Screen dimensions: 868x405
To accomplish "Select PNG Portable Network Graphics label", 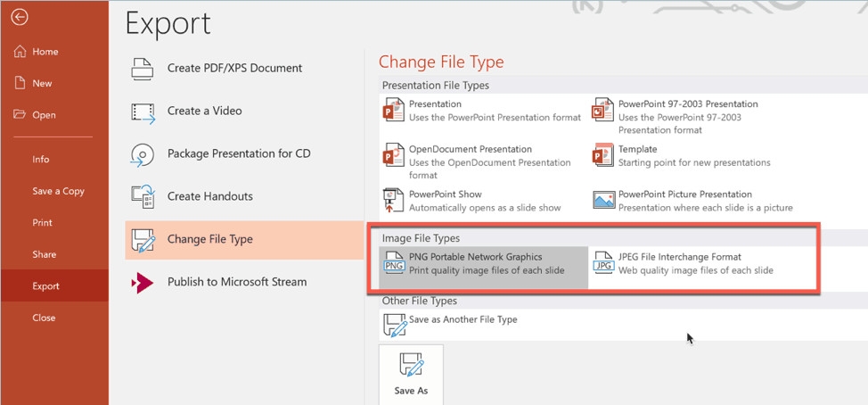I will pyautogui.click(x=476, y=257).
